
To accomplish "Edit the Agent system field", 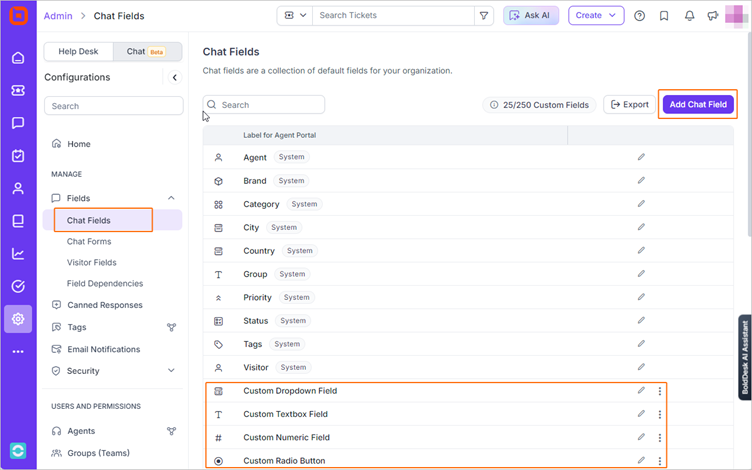I will coord(641,157).
